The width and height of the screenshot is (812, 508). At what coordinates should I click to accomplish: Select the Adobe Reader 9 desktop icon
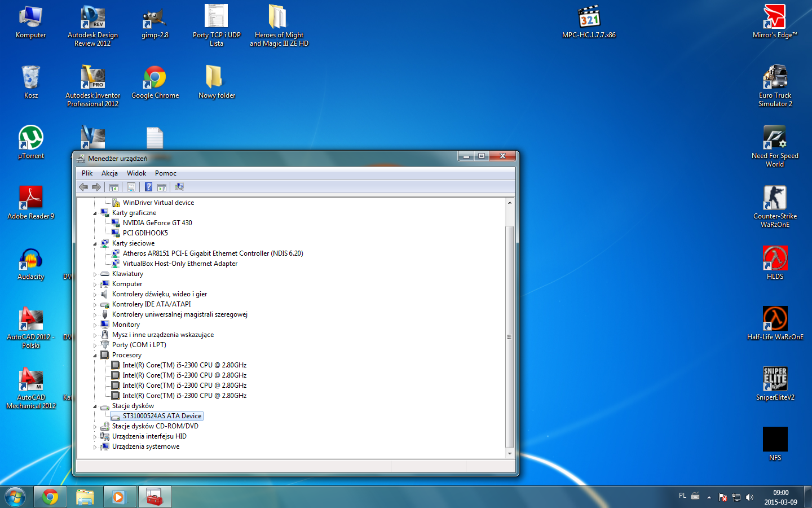(31, 203)
